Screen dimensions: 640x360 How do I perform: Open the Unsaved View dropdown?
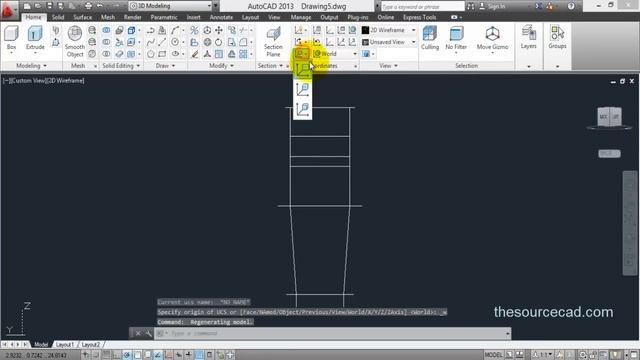tap(389, 42)
